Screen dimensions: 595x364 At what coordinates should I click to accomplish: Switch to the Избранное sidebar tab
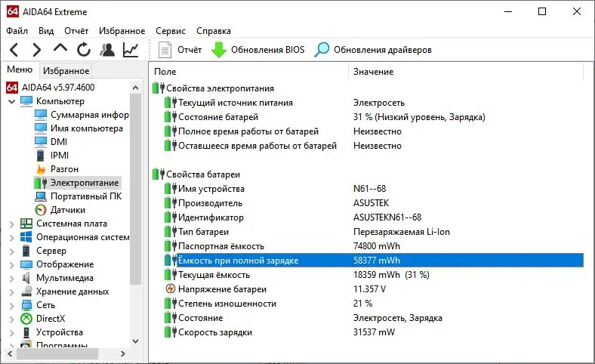click(x=66, y=70)
